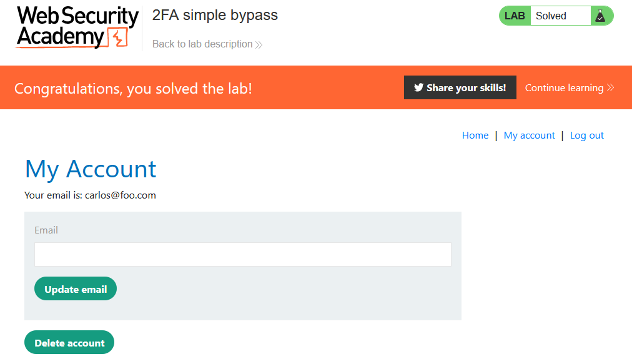The image size is (632, 364).
Task: Open Back to lab description link
Action: point(202,44)
